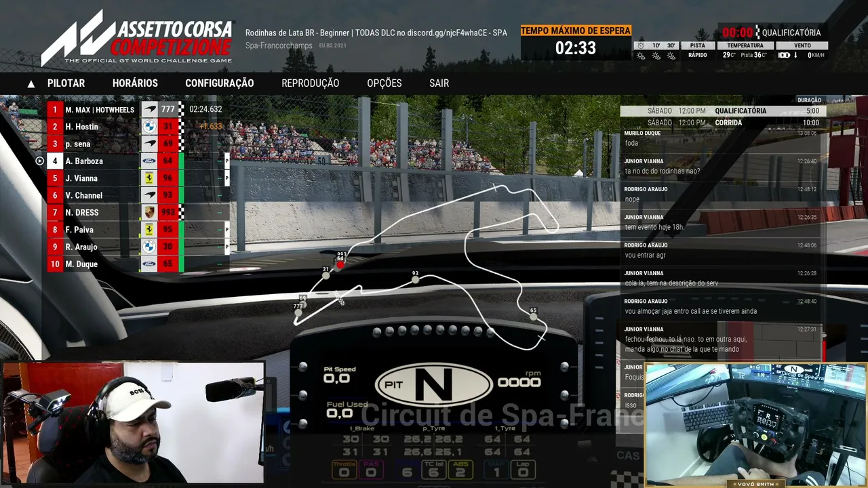The image size is (868, 488).
Task: Select driver M. MAX | HOTWHEELS in standings
Action: (x=101, y=109)
